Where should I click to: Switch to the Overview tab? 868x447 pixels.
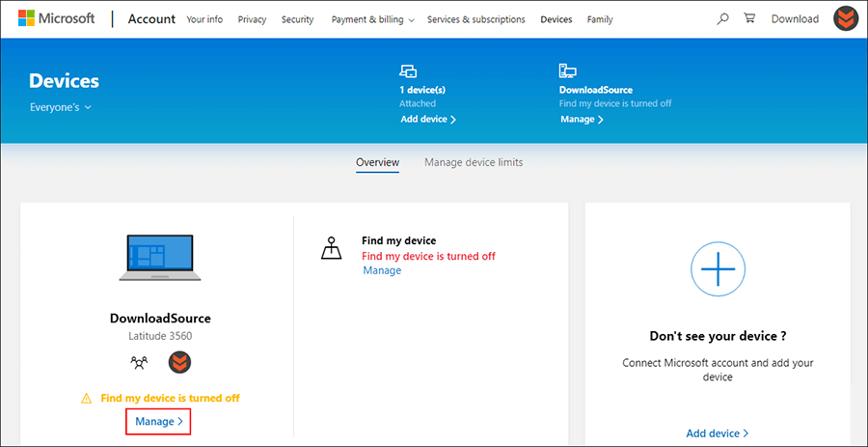click(377, 162)
